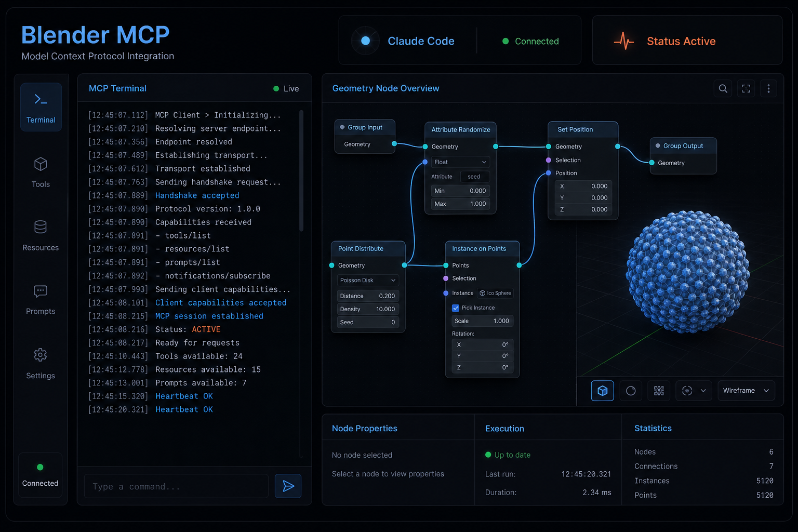
Task: Click Geometry input socket of Point Distribute
Action: tap(331, 265)
